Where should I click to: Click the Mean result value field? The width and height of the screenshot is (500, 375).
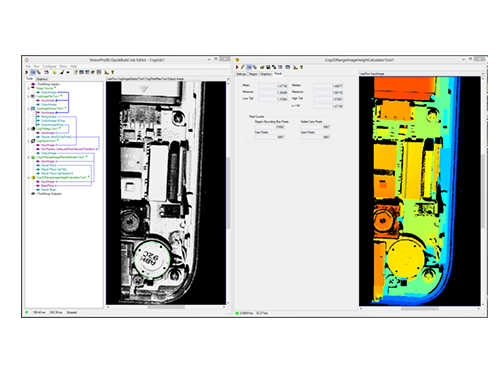pyautogui.click(x=273, y=86)
